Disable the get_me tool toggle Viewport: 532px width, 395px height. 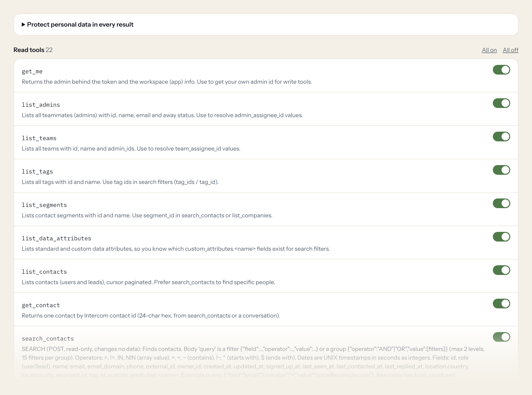point(501,70)
